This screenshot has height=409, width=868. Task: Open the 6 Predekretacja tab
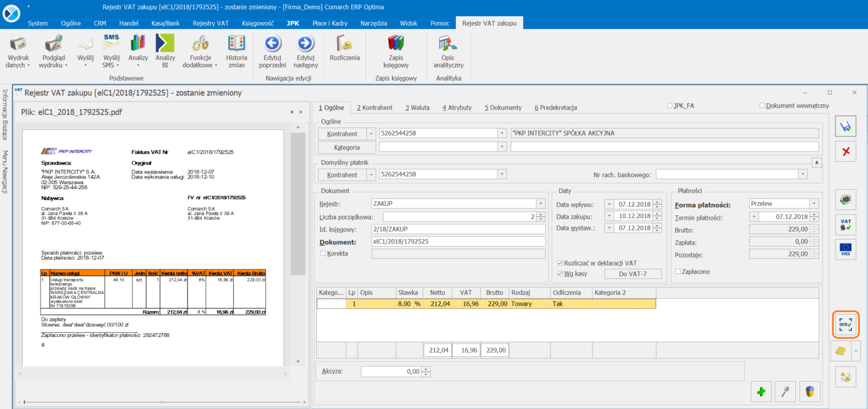[x=556, y=107]
